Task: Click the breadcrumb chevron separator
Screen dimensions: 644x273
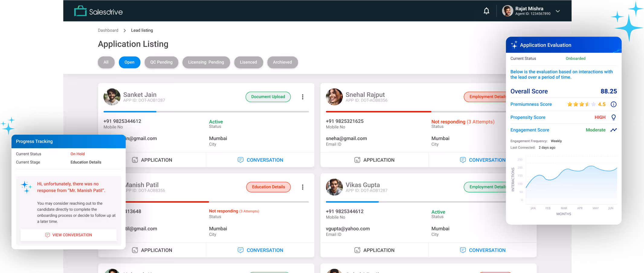Action: pos(124,31)
